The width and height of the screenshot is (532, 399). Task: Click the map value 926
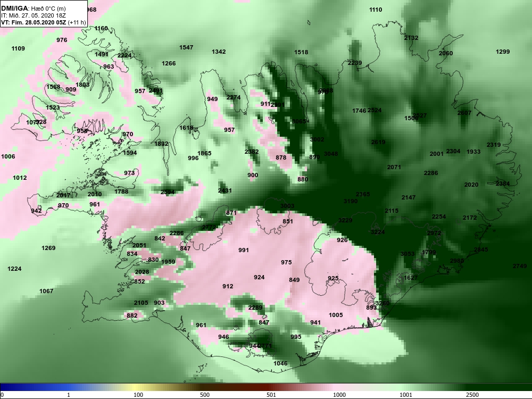pos(342,240)
